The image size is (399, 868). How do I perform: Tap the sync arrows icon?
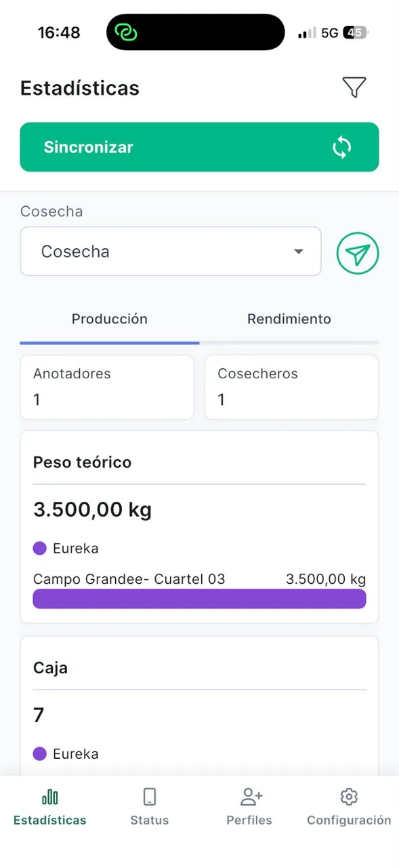(342, 147)
